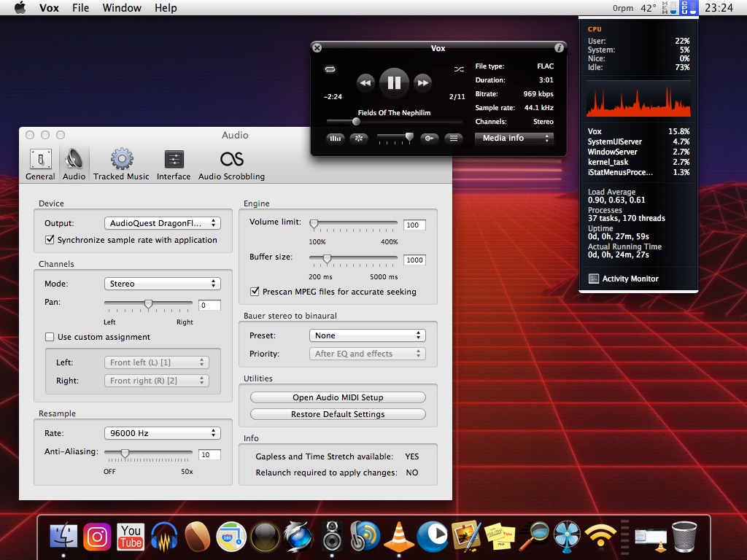This screenshot has width=747, height=560.
Task: Uncheck Synchronize sample rate with application
Action: 50,240
